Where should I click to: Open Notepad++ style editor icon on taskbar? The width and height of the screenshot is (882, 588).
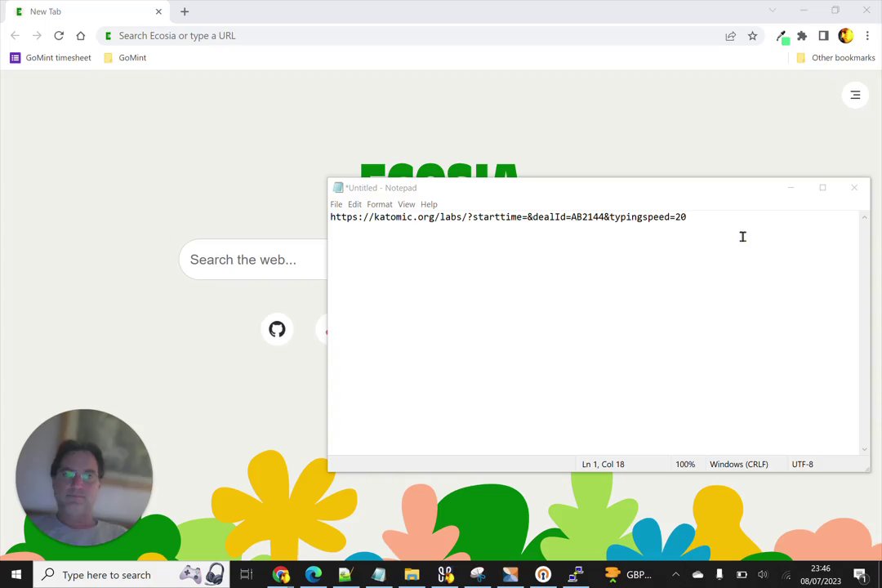click(x=345, y=574)
